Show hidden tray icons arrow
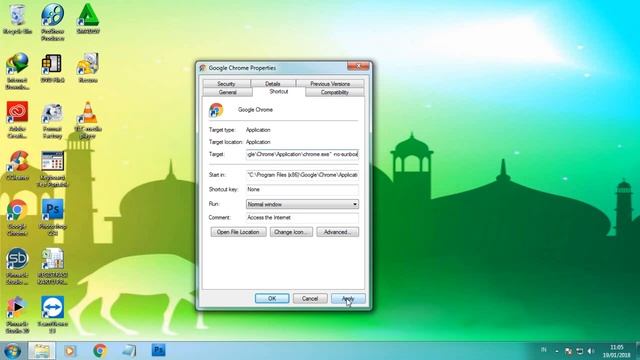640x360 pixels. (557, 351)
